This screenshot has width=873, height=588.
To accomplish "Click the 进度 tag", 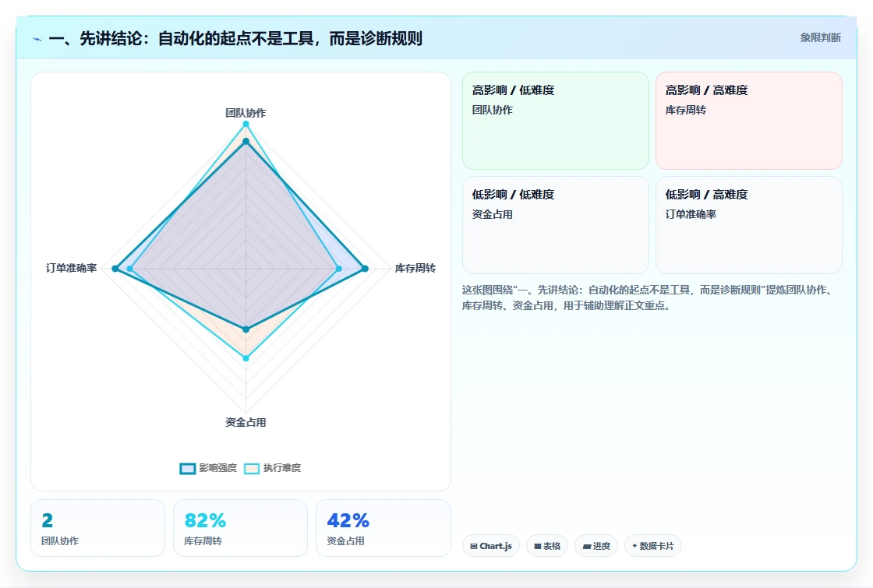I will (x=596, y=546).
